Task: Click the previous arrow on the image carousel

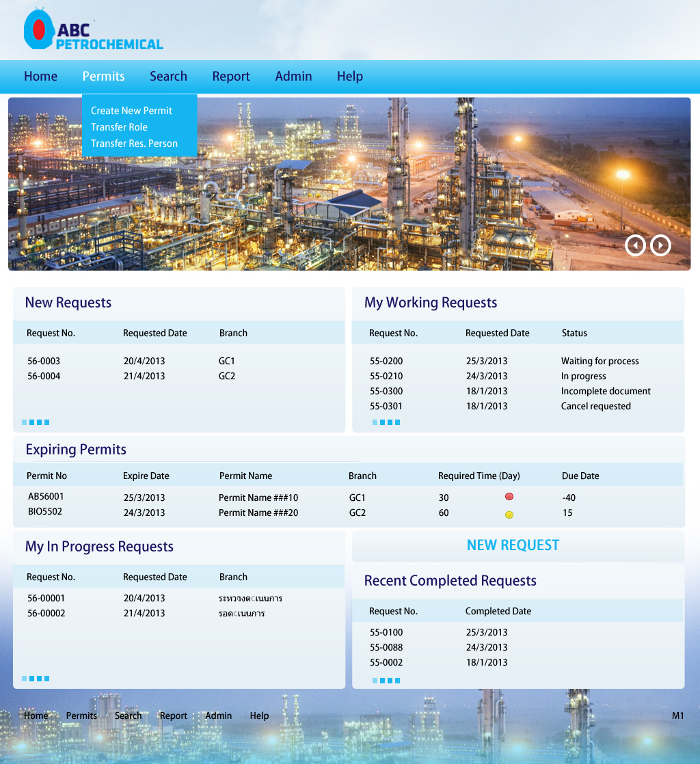Action: tap(635, 245)
